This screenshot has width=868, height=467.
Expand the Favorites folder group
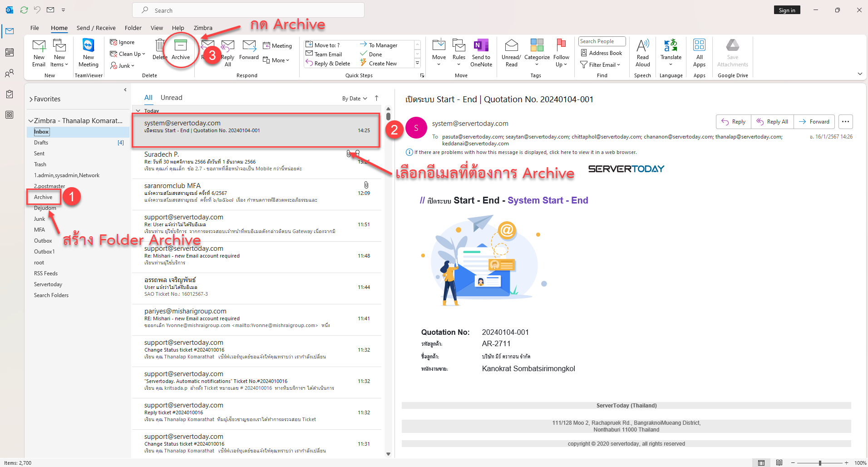(31, 99)
